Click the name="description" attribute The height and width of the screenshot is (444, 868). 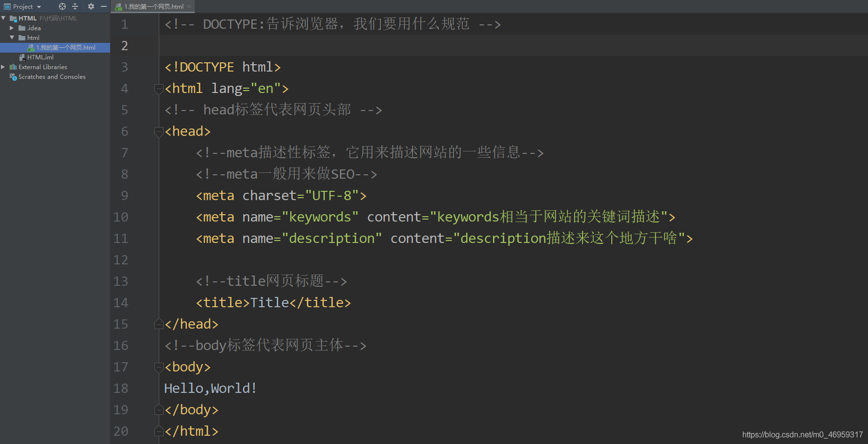tap(312, 239)
